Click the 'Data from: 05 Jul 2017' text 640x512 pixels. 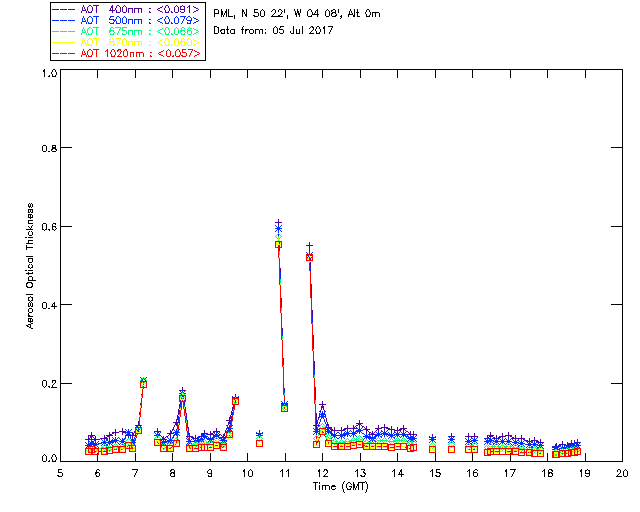[273, 31]
